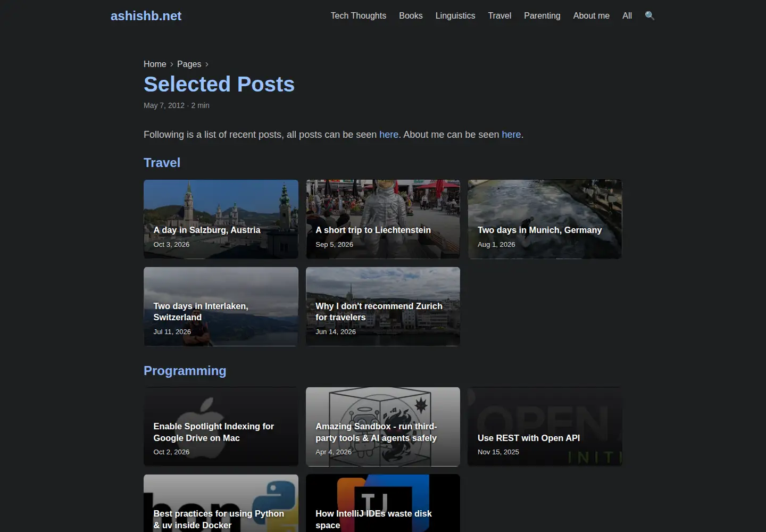Open 'Two days in Munich, Germany' card

[x=545, y=219]
